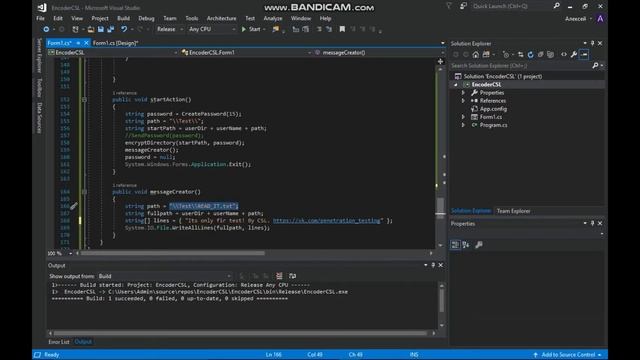Click the Pending Changes Filter icon

pos(506,54)
